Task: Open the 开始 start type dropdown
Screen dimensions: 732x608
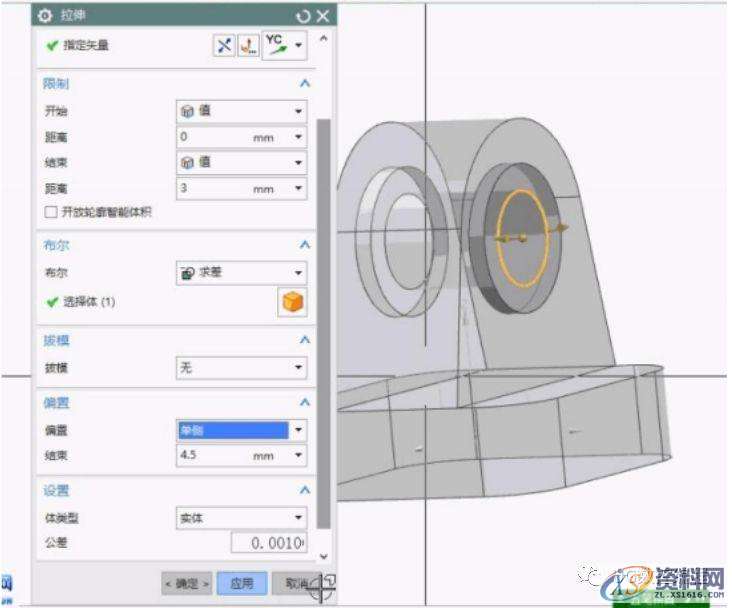Action: coord(241,111)
